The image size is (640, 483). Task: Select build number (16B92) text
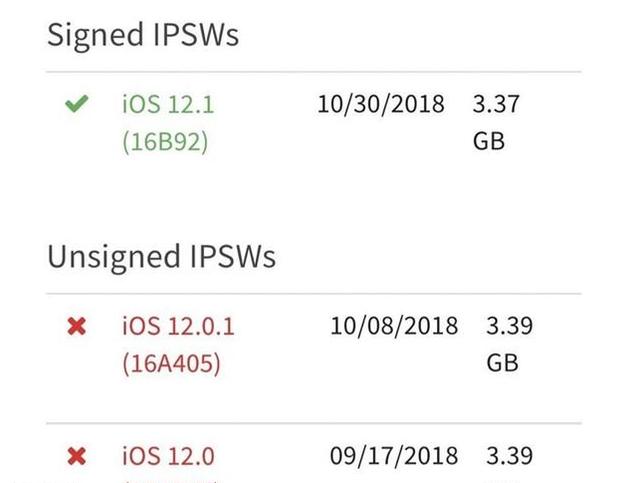[x=165, y=142]
